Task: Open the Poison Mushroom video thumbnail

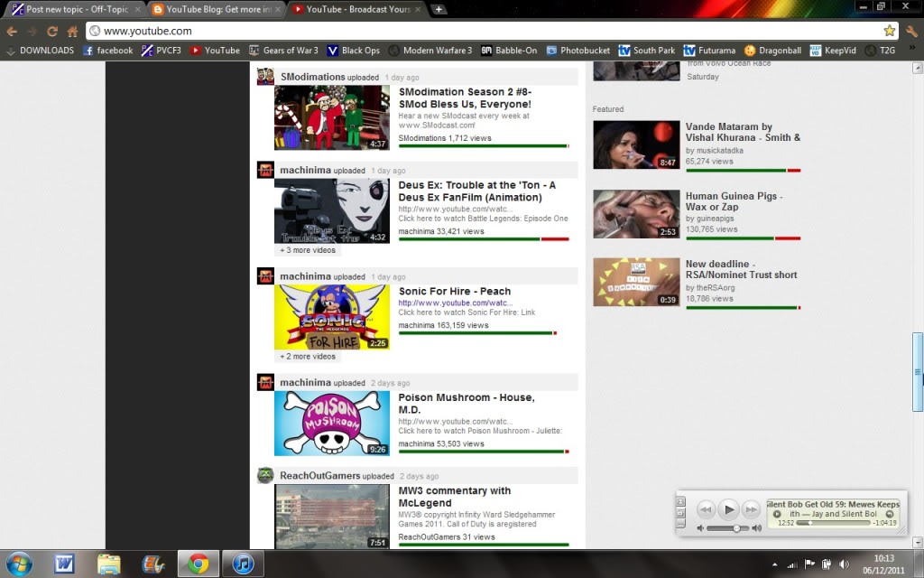Action: tap(332, 423)
